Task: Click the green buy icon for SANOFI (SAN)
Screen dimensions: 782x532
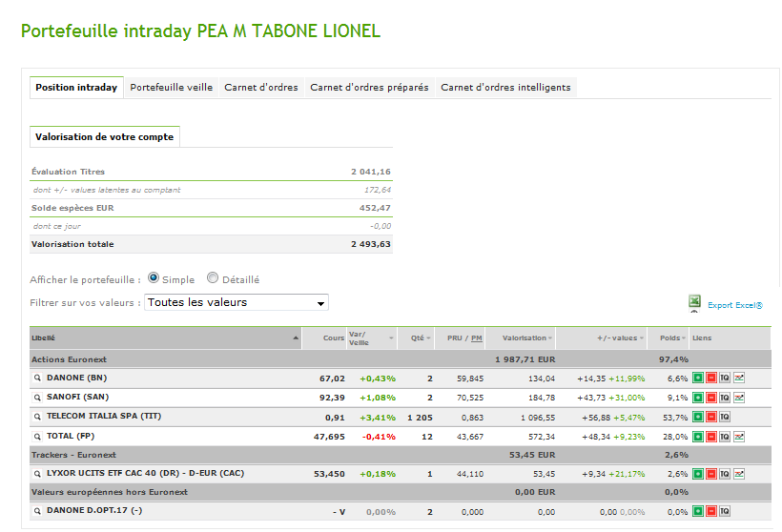Action: point(698,398)
